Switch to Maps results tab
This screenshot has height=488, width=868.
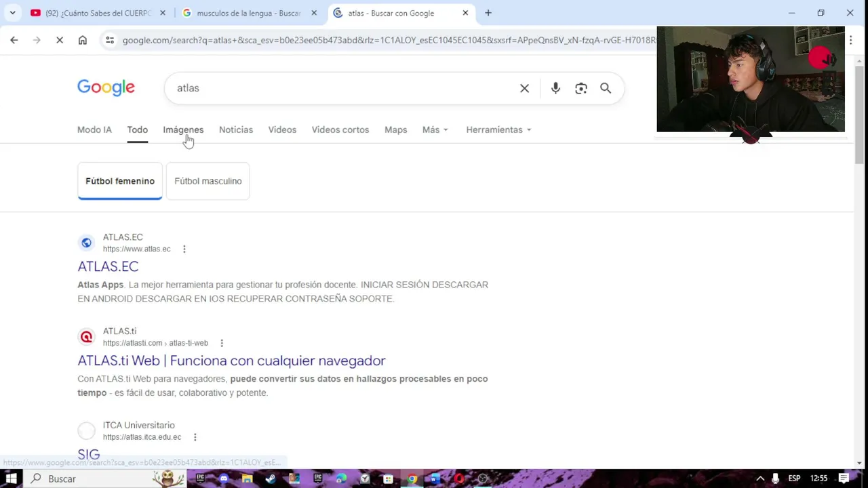(396, 129)
